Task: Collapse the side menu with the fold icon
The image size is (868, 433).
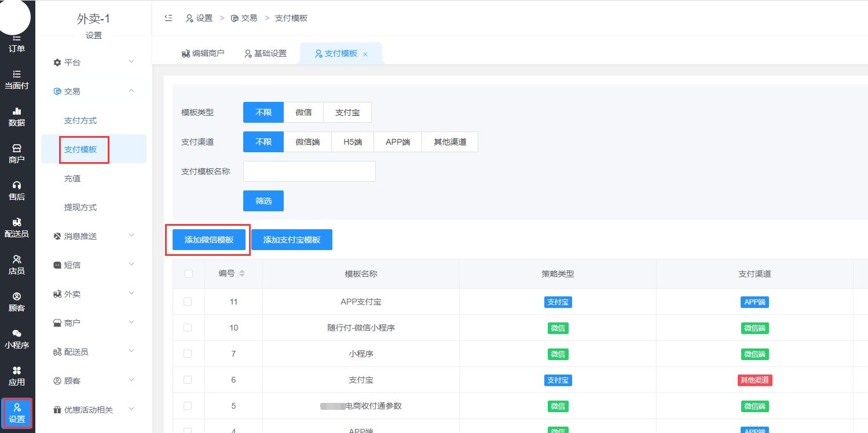Action: pos(169,18)
